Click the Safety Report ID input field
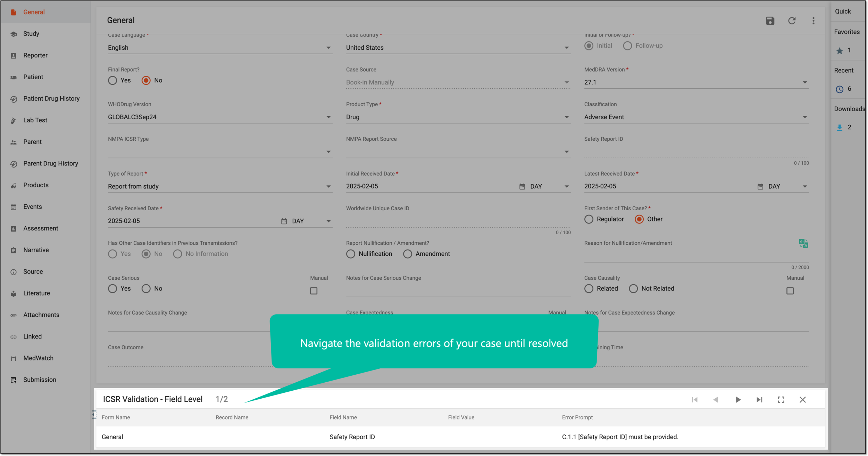The height and width of the screenshot is (456, 868). coord(696,152)
